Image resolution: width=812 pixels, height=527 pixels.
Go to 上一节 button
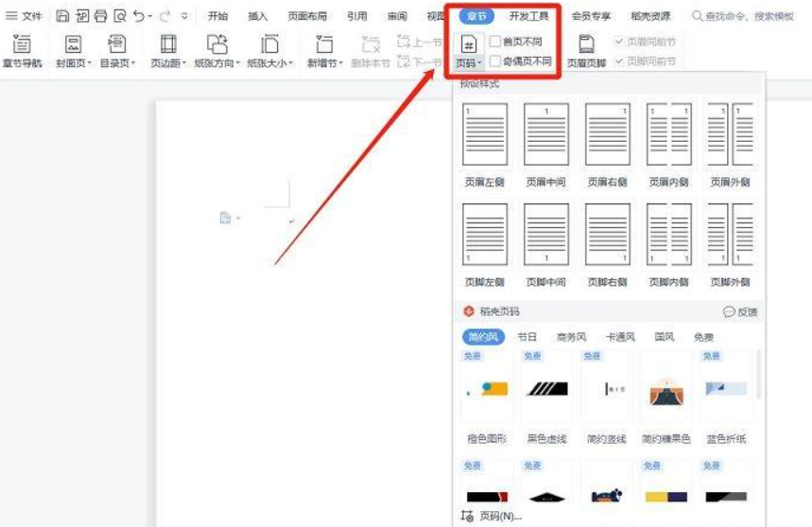(420, 42)
